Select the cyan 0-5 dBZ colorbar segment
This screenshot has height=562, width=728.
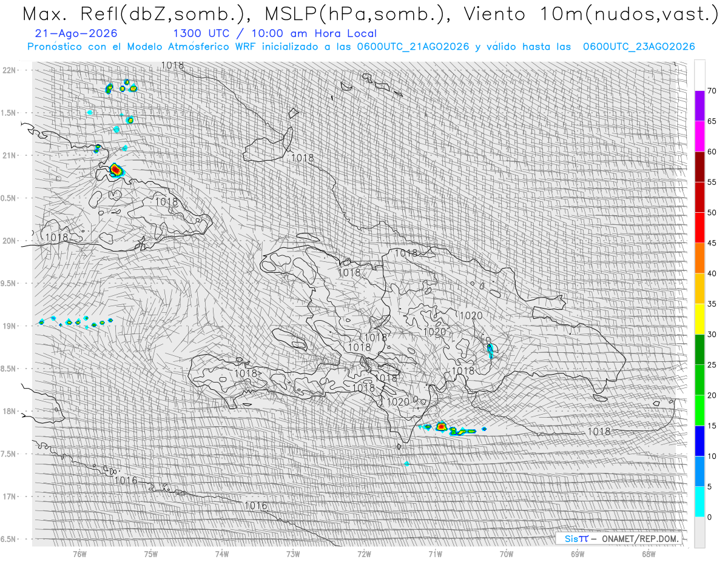tap(699, 502)
